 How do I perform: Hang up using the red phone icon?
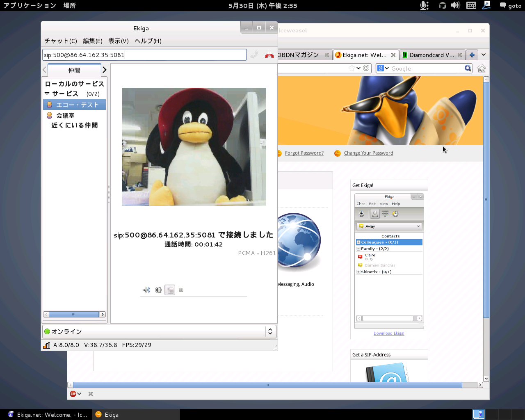[x=269, y=55]
